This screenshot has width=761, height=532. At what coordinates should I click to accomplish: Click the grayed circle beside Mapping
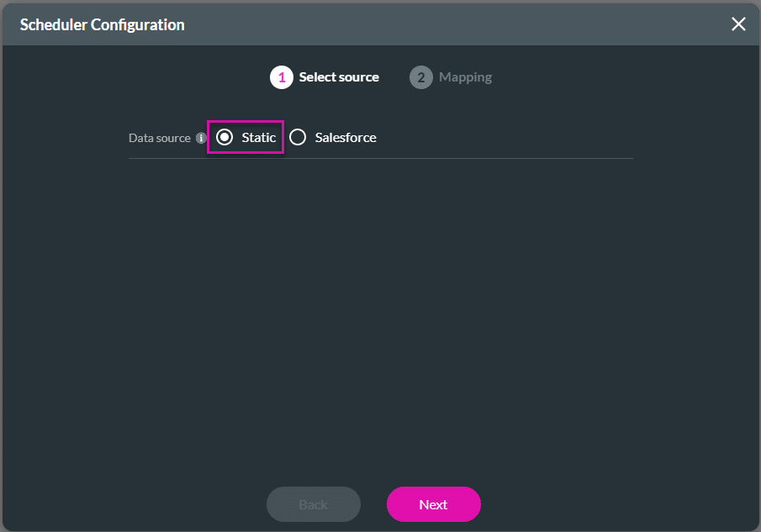click(420, 76)
